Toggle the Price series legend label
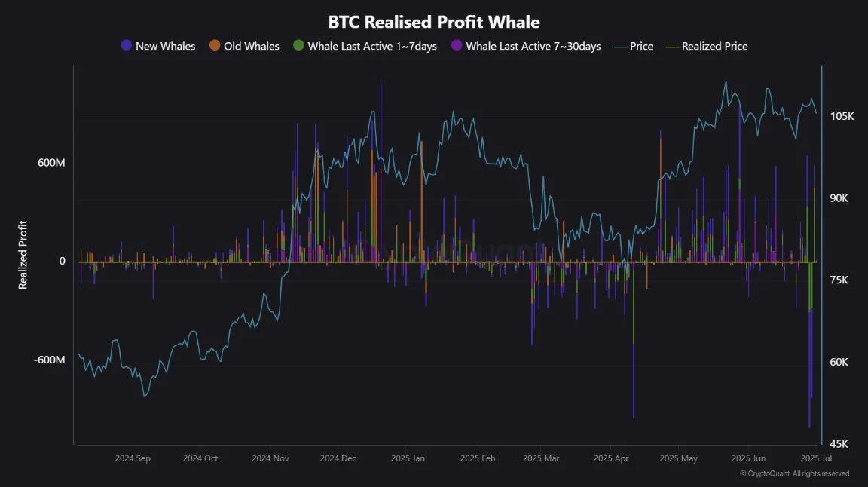868x487 pixels. [x=642, y=47]
